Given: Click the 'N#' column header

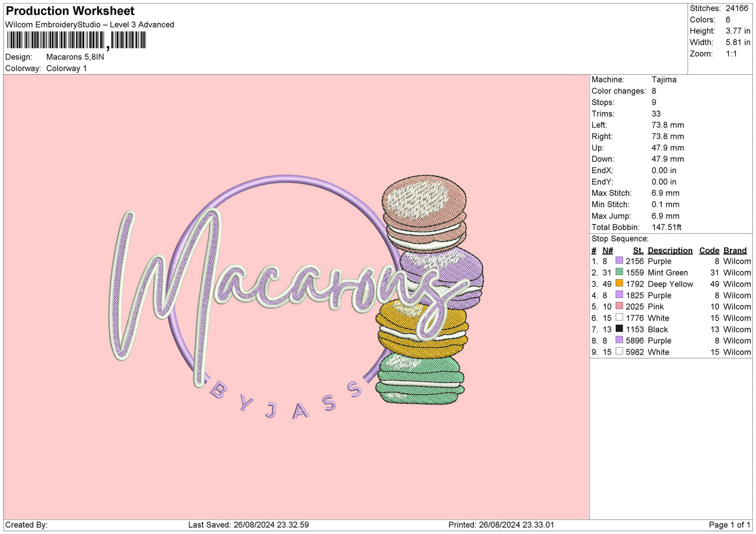Looking at the screenshot, I should [607, 251].
